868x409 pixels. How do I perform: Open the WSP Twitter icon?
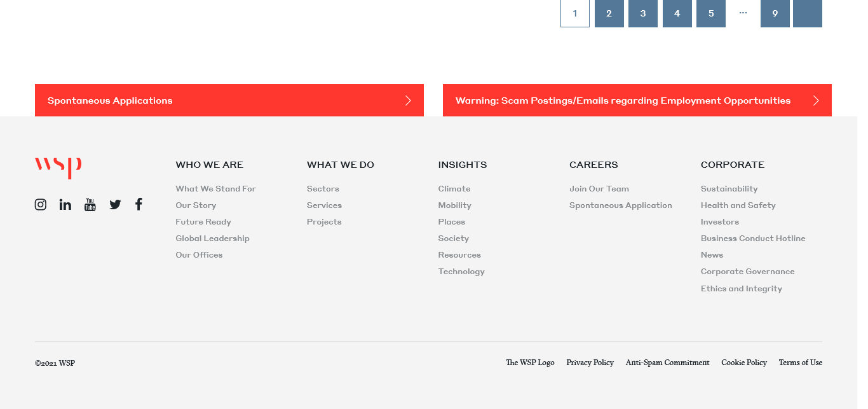[x=115, y=204]
